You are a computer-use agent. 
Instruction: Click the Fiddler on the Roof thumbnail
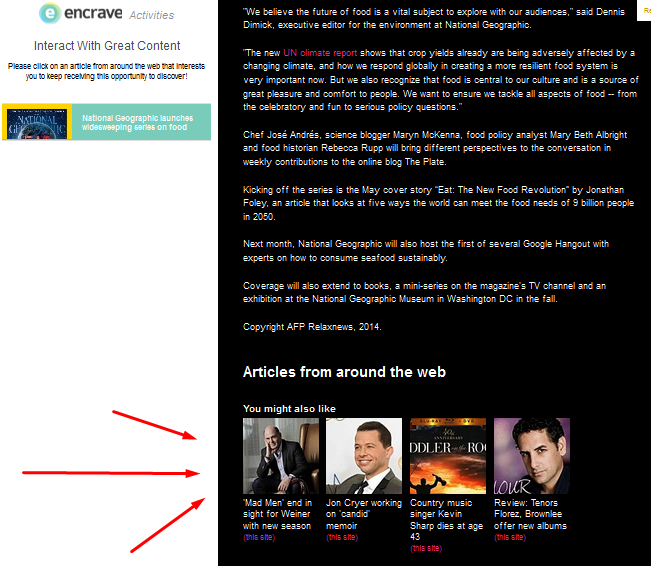(448, 456)
